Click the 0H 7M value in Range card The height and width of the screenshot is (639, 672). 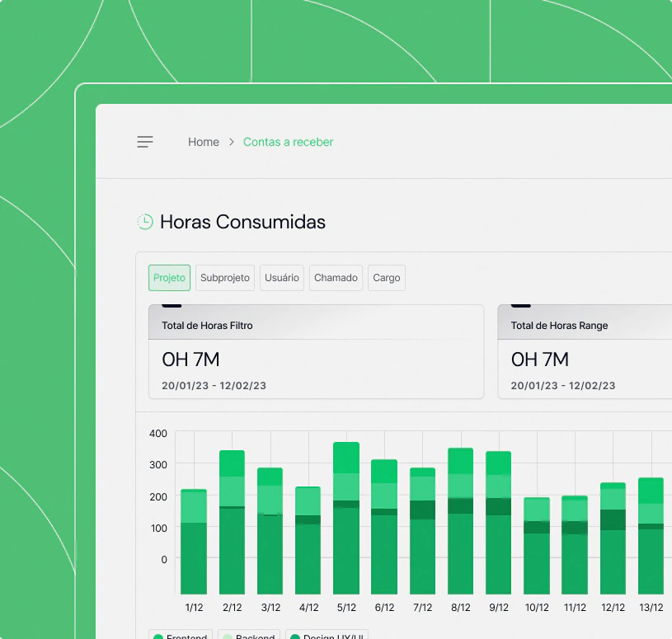[540, 359]
